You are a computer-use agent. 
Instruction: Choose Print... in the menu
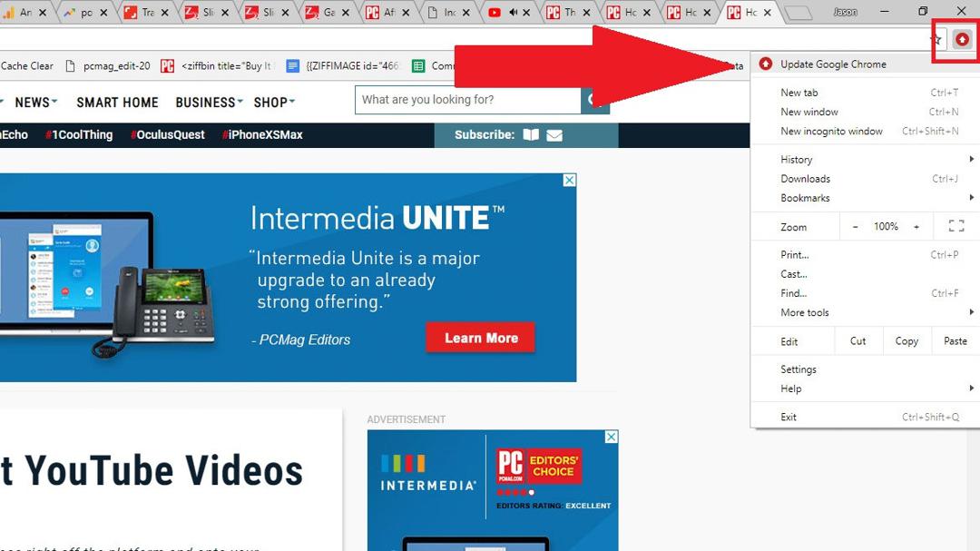tap(865, 254)
